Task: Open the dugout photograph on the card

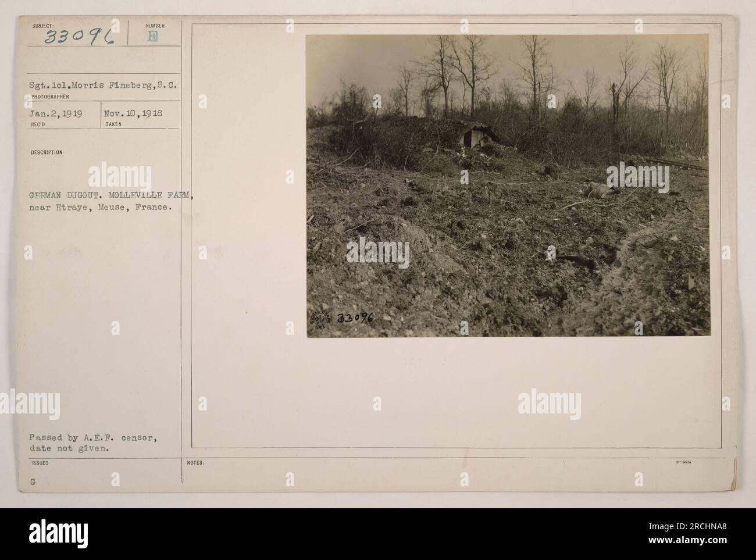Action: (508, 185)
